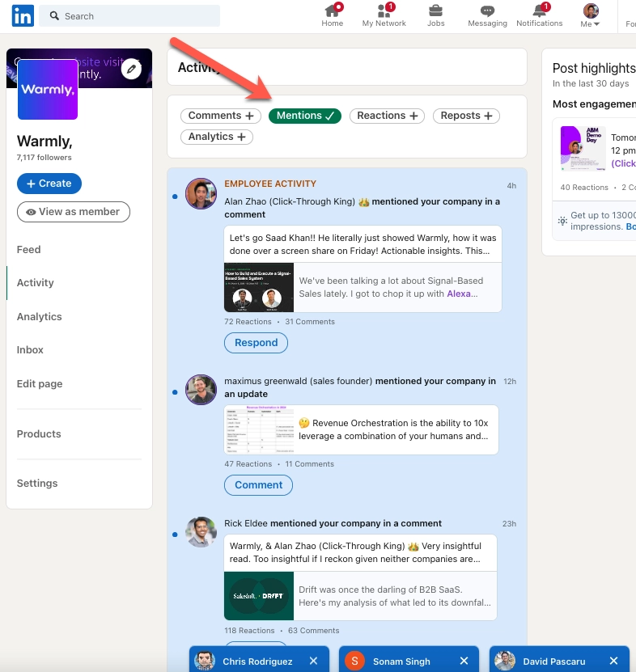Open the LinkedIn logo home link
636x672 pixels.
(x=23, y=16)
